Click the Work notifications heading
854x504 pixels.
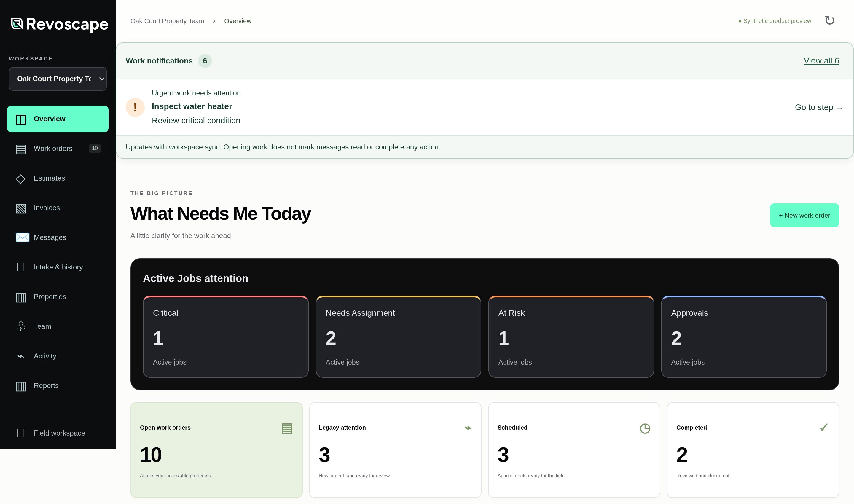coord(159,61)
